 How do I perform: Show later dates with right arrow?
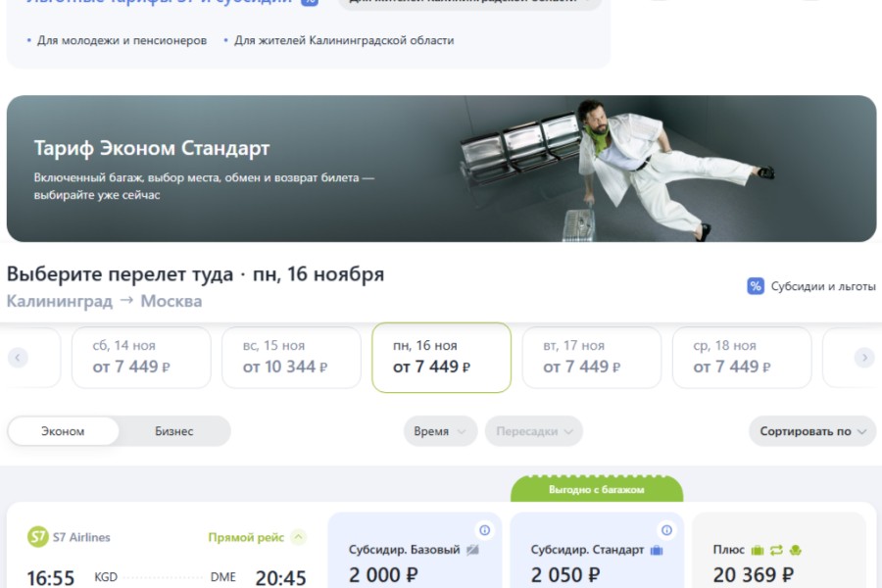coord(864,358)
